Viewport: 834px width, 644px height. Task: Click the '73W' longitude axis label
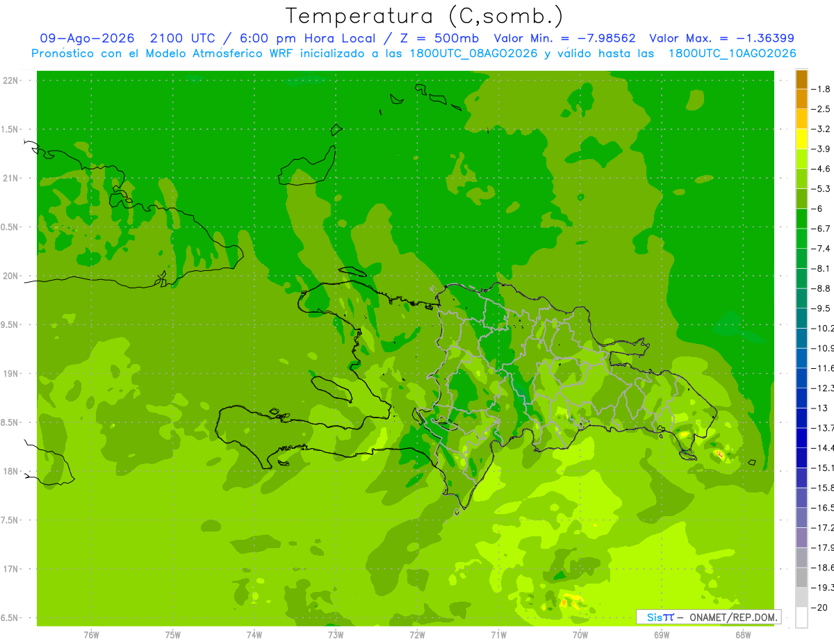pos(336,635)
